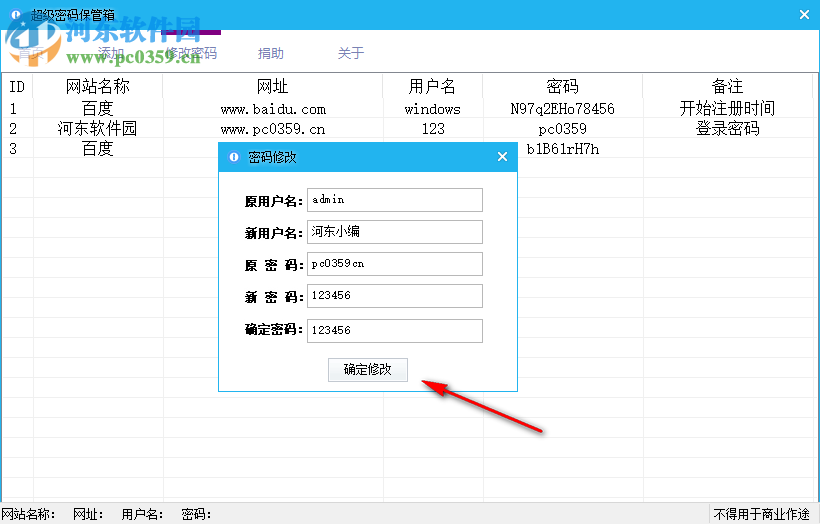Select the pc0359 password cell
Image resolution: width=820 pixels, height=524 pixels.
563,129
